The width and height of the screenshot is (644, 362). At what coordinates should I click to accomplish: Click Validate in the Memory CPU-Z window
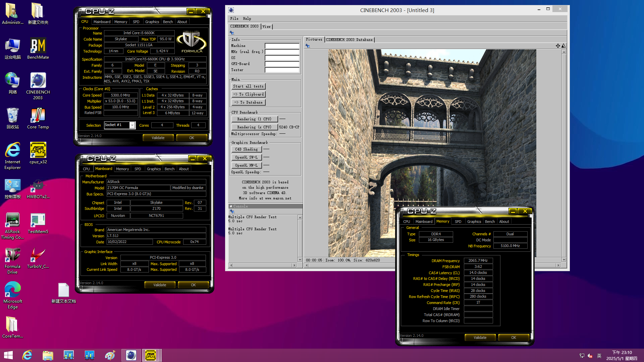pos(480,338)
